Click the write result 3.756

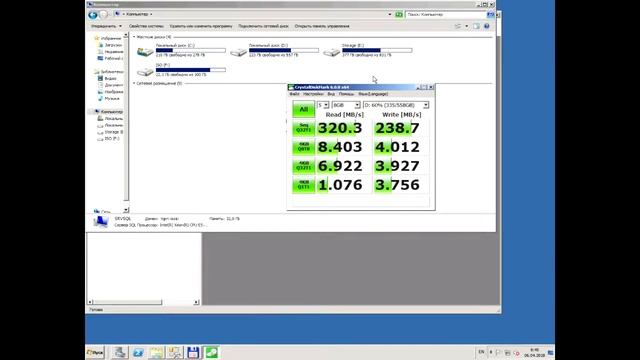[401, 184]
